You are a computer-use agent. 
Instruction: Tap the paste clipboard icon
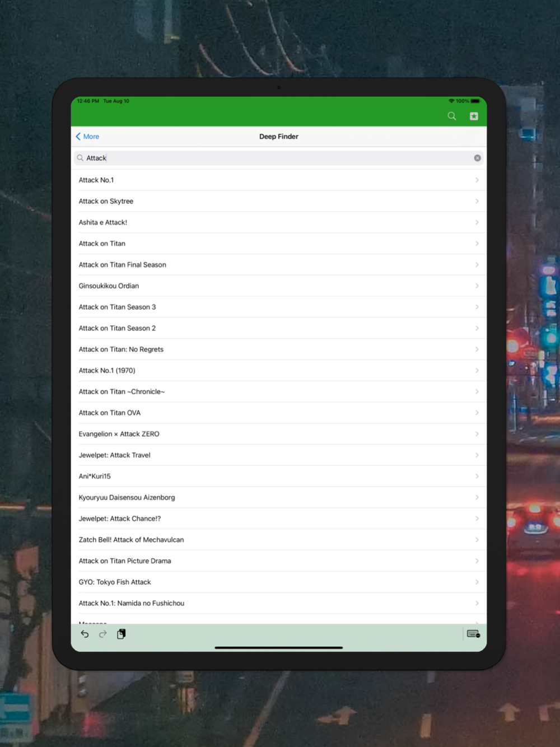click(x=121, y=634)
